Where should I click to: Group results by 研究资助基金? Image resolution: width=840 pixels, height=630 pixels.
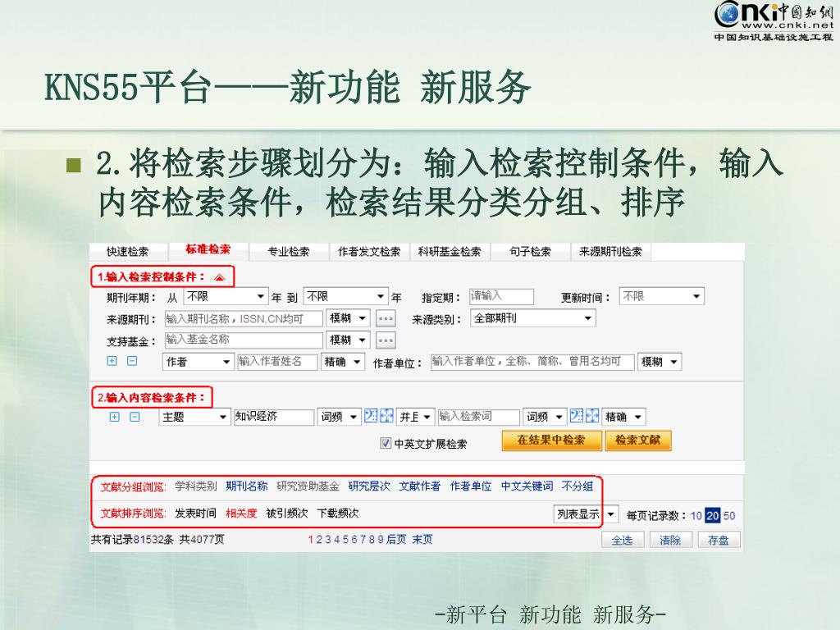tap(308, 486)
